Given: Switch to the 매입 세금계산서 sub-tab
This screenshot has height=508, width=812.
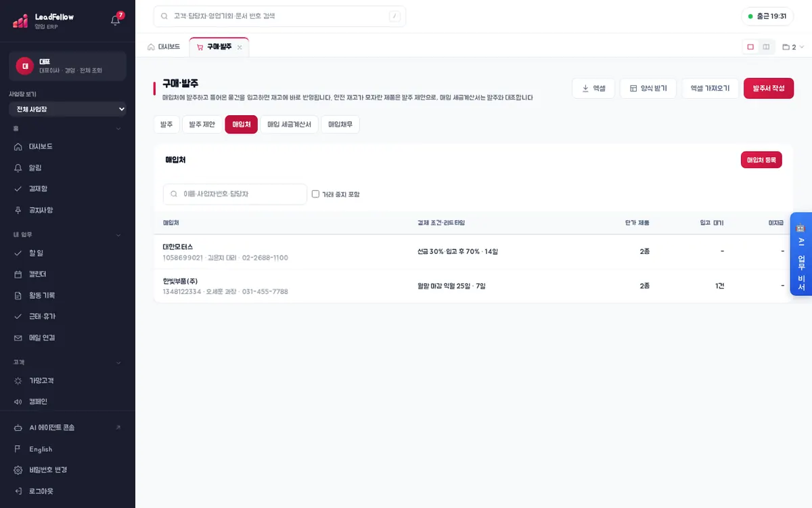Looking at the screenshot, I should point(289,125).
